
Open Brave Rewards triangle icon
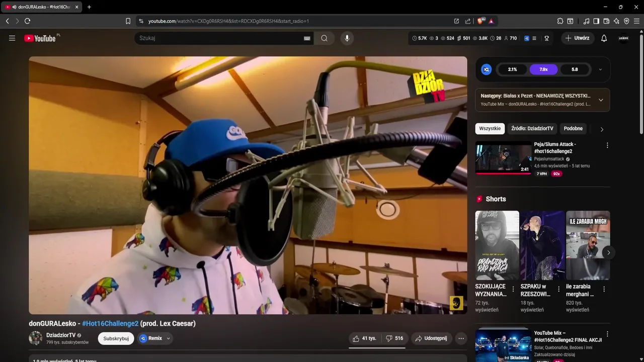491,21
